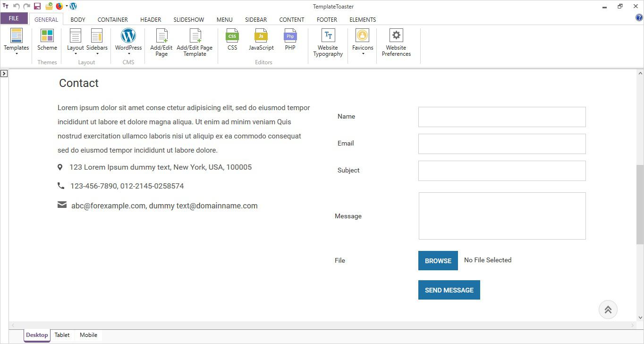
Task: Switch to the HEADER ribbon tab
Action: (x=151, y=19)
